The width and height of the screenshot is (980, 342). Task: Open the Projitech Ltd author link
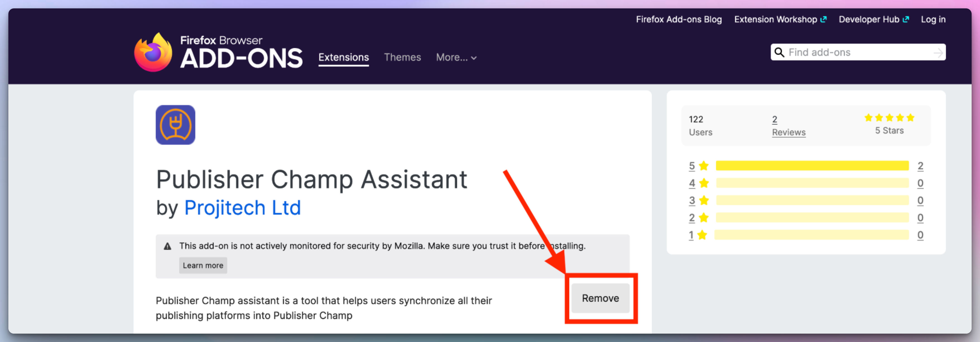(x=242, y=208)
